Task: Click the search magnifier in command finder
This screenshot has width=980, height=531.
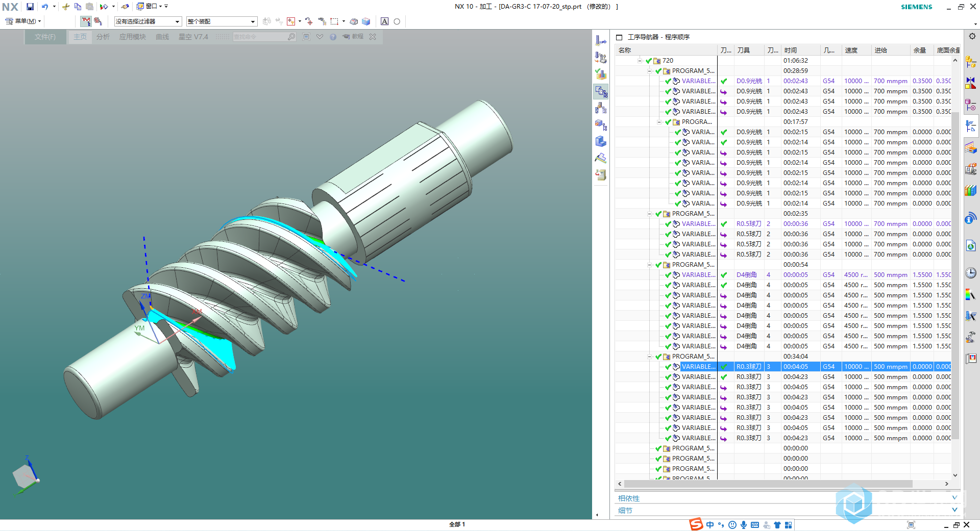Action: (x=291, y=37)
